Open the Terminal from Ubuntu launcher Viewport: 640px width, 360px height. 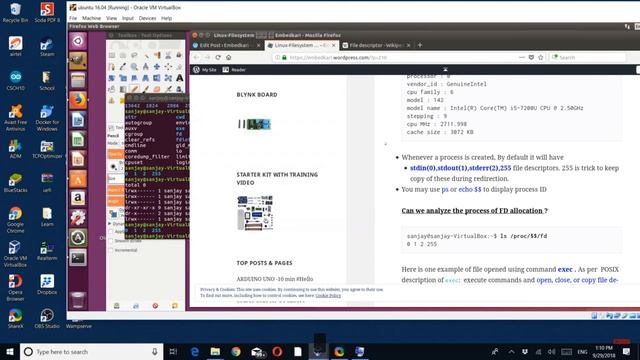(x=78, y=258)
